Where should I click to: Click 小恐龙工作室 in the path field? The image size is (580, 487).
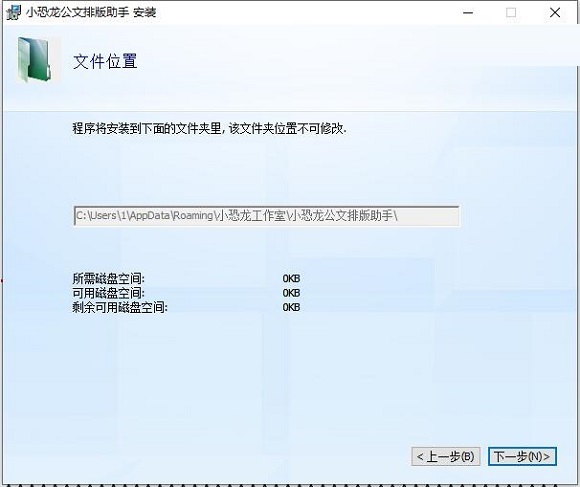[252, 215]
